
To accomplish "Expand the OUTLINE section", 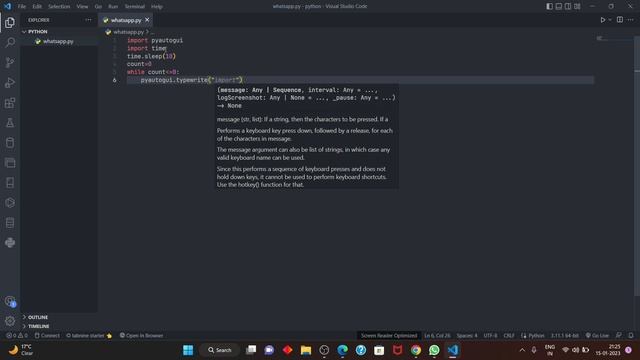I will (59, 317).
